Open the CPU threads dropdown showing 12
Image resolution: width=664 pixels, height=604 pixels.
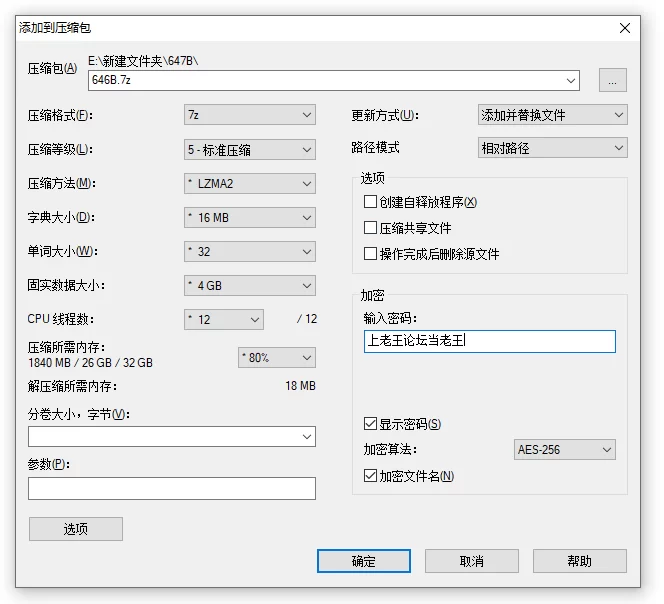pyautogui.click(x=224, y=320)
